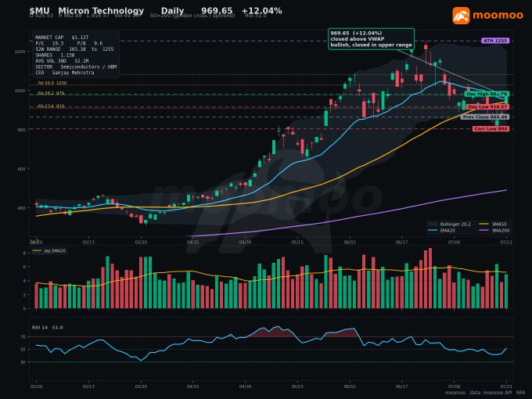This screenshot has width=532, height=399.
Task: Click the Prev Close 865.46 gray tag
Action: [485, 117]
